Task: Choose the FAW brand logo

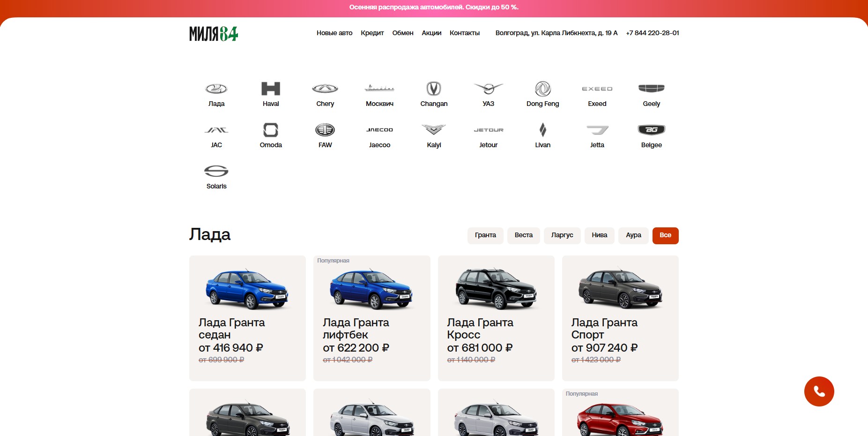Action: (325, 130)
